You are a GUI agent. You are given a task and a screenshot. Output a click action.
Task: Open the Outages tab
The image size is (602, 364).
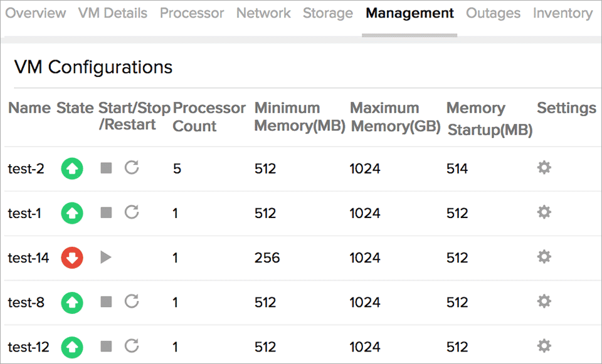click(493, 13)
